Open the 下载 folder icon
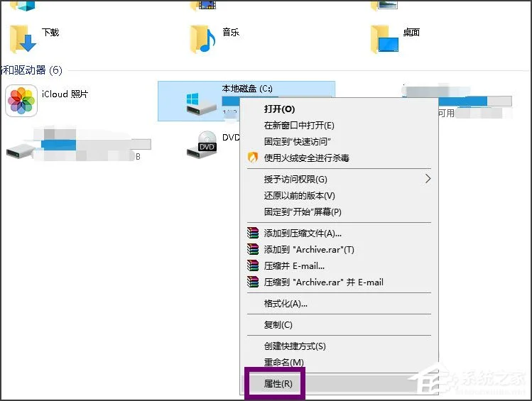Screen dimensions: 532x401 click(x=23, y=39)
